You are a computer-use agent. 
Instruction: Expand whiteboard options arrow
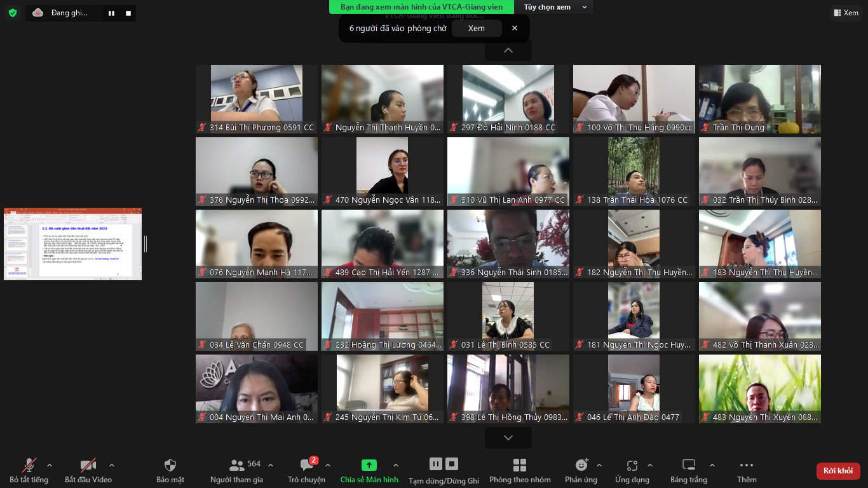tap(712, 464)
